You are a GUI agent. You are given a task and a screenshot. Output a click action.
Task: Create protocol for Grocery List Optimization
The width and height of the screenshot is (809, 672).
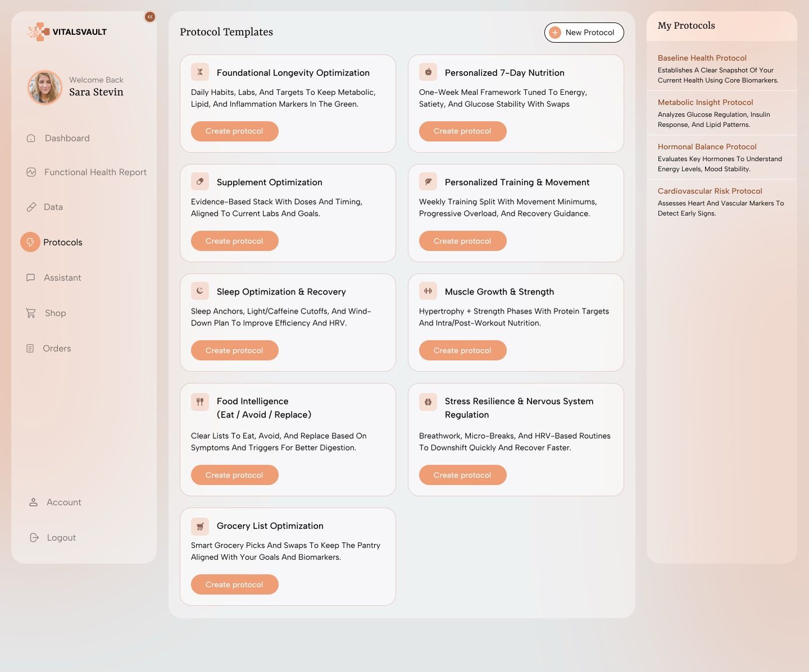point(234,584)
